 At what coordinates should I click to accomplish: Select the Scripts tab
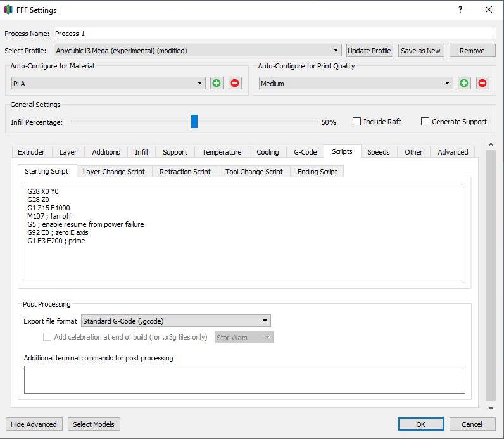click(342, 151)
